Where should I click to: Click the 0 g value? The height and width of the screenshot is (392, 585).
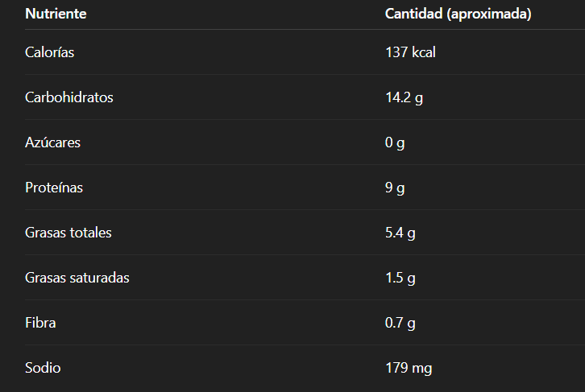[x=395, y=142]
